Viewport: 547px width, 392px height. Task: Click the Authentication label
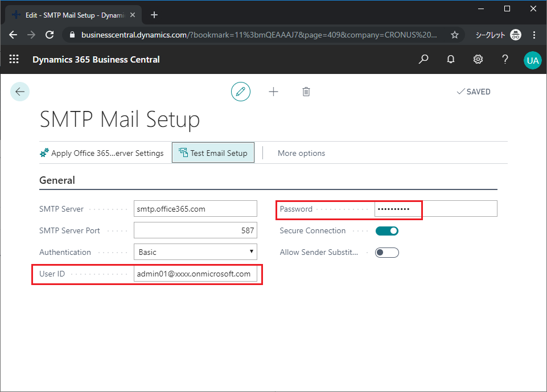[65, 252]
